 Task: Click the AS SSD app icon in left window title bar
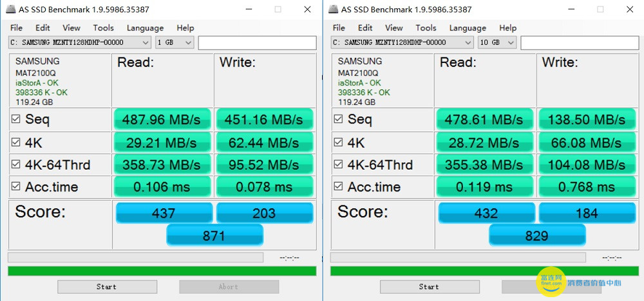(11, 9)
